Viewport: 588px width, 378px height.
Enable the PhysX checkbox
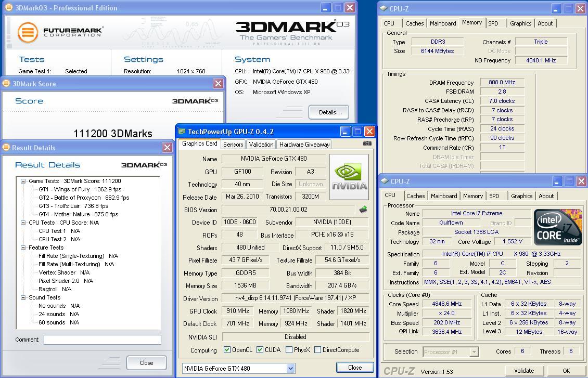(289, 349)
